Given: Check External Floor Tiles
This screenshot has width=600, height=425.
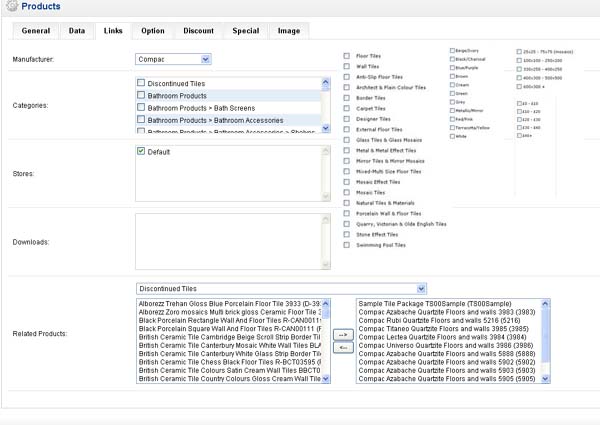Looking at the screenshot, I should (x=346, y=129).
